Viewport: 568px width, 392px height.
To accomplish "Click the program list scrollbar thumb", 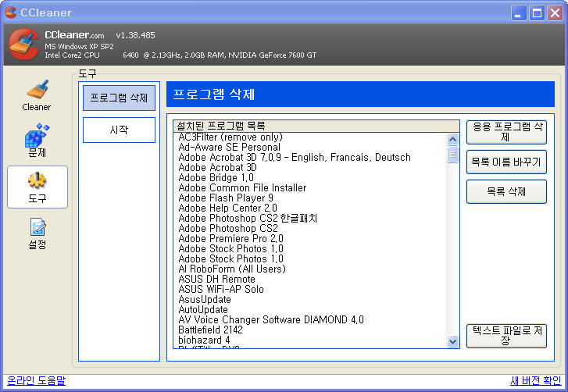I will pos(452,155).
